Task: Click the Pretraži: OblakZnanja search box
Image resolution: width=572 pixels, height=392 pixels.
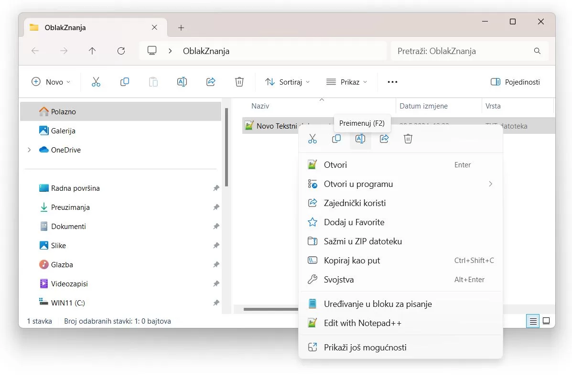Action: 464,51
